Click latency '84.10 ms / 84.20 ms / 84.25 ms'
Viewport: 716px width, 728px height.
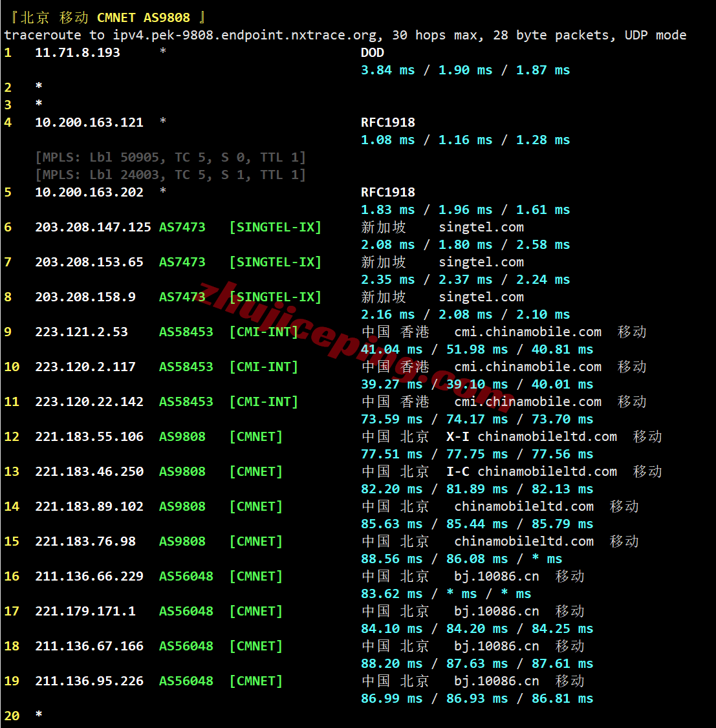(477, 628)
